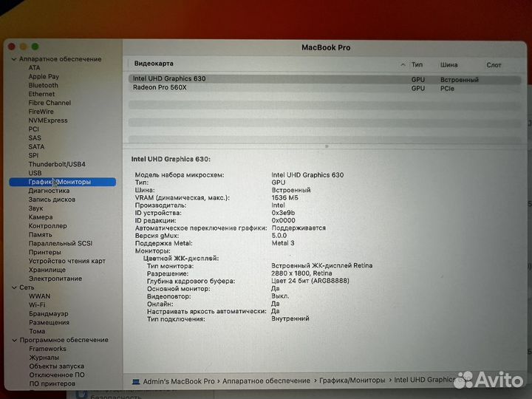Select Intel UHD Graphics 630 row
Image resolution: width=532 pixels, height=399 pixels.
[324, 79]
